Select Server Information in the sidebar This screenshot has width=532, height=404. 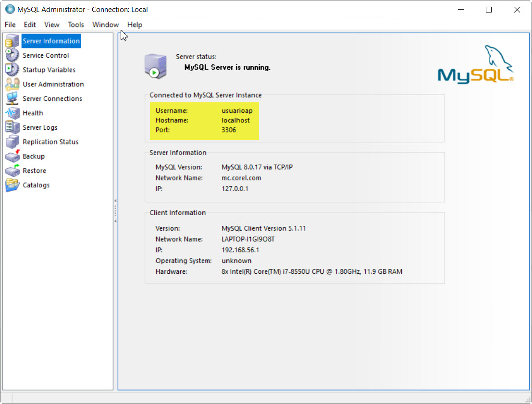pyautogui.click(x=51, y=41)
